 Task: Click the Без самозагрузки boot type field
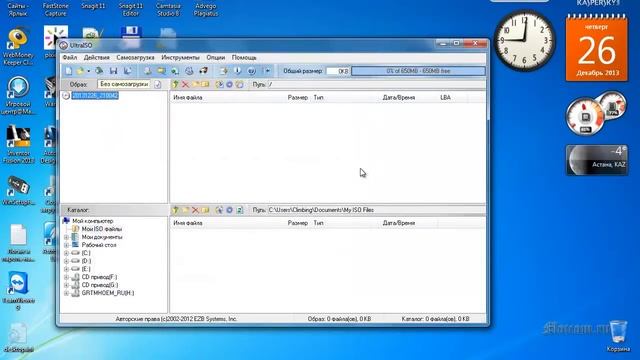124,84
